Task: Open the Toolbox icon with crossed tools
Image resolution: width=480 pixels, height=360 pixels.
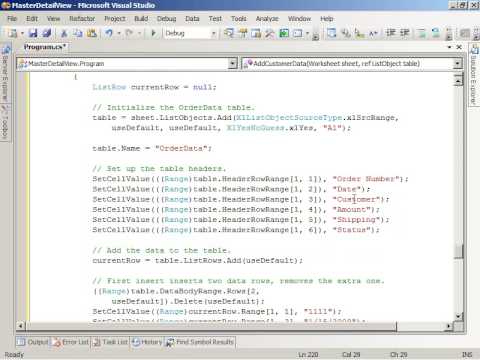Action: coord(270,33)
